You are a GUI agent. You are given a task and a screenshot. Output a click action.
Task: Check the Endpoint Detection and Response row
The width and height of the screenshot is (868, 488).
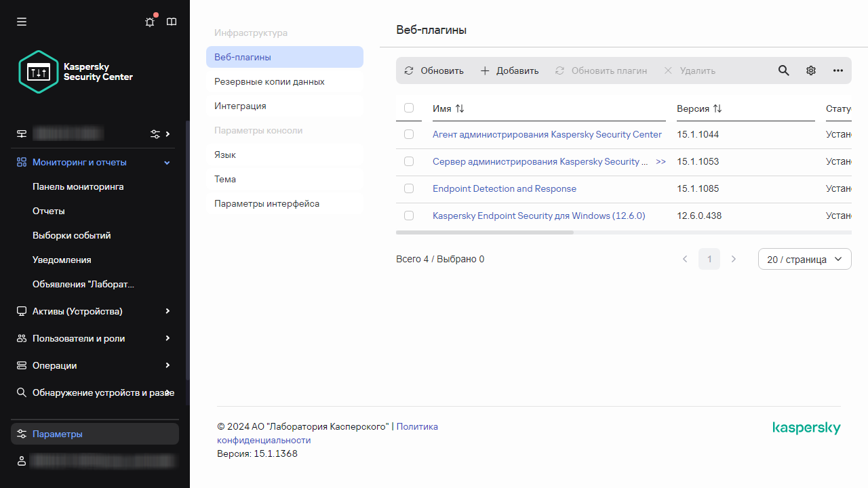point(409,188)
